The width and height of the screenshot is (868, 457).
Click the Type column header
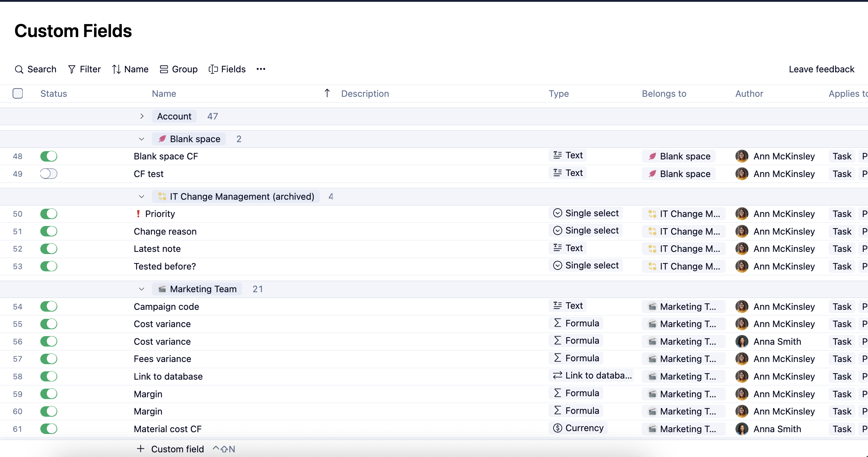559,94
